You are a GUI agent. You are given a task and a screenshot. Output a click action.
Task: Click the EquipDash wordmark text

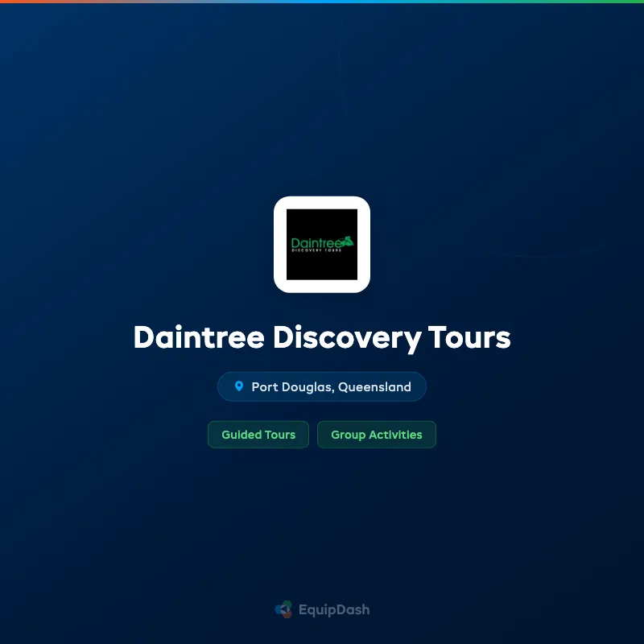point(333,609)
